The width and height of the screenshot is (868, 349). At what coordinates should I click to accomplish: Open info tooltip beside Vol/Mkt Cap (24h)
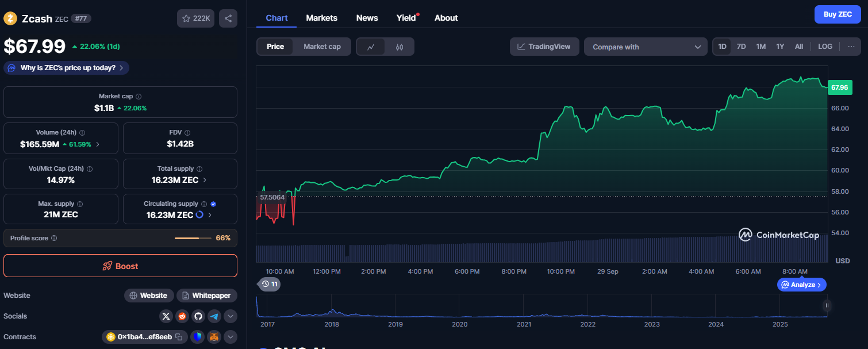tap(90, 169)
